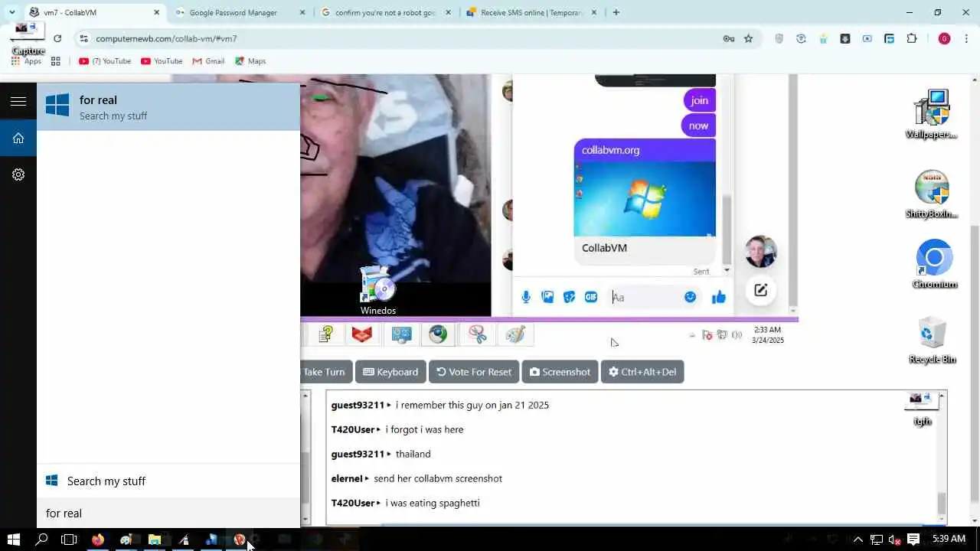The width and height of the screenshot is (980, 551).
Task: Open the Cortana hamburger menu
Action: 18,101
